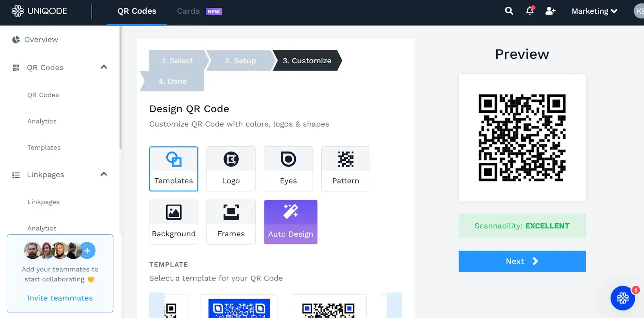
Task: Click the Next button
Action: [522, 261]
